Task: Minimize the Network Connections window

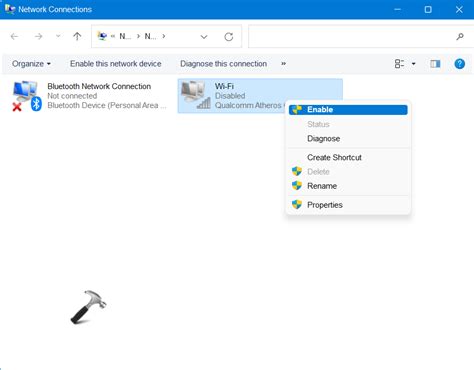Action: point(397,9)
